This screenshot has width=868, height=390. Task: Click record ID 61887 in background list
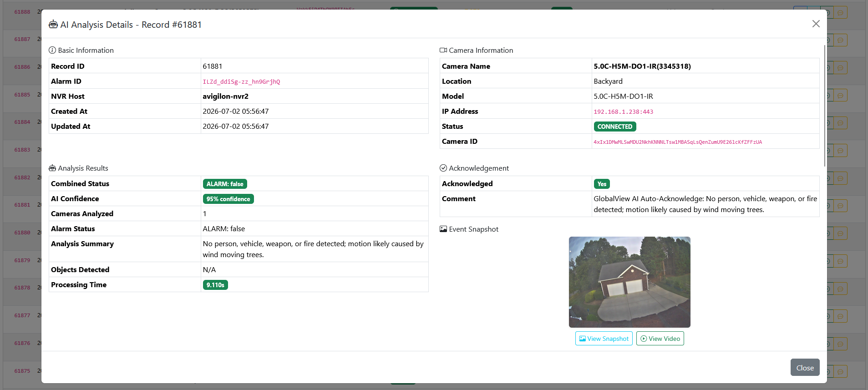point(22,39)
